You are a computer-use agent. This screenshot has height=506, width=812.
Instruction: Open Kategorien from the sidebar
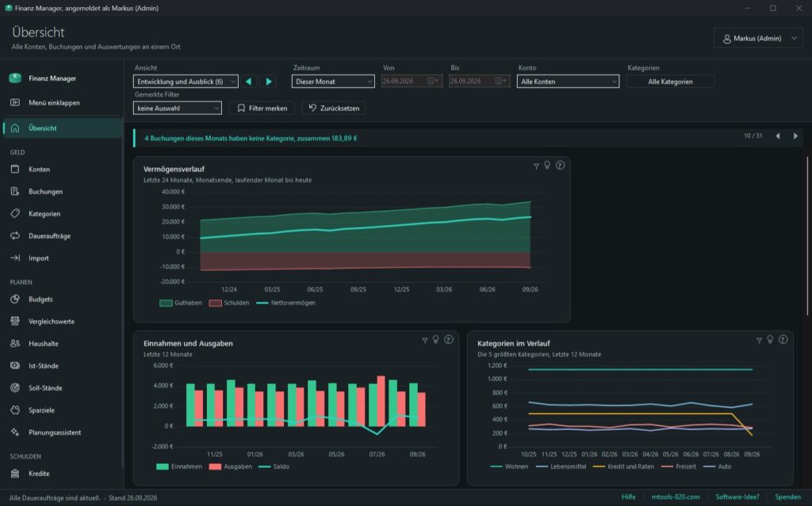[61, 213]
